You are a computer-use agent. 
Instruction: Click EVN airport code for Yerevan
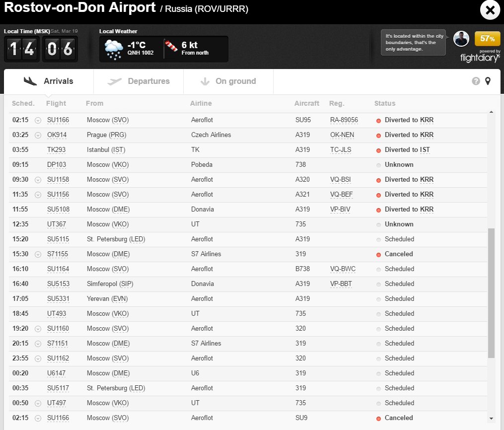[120, 299]
